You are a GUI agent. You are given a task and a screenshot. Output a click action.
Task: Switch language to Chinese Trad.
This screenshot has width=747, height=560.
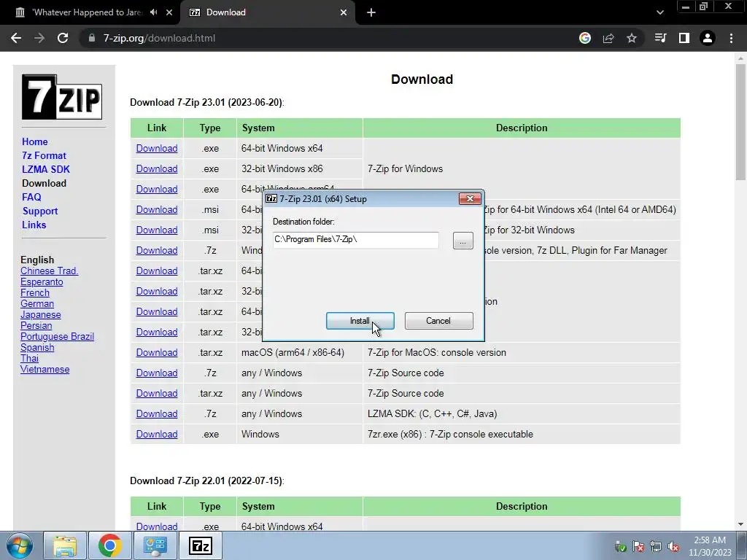click(49, 271)
